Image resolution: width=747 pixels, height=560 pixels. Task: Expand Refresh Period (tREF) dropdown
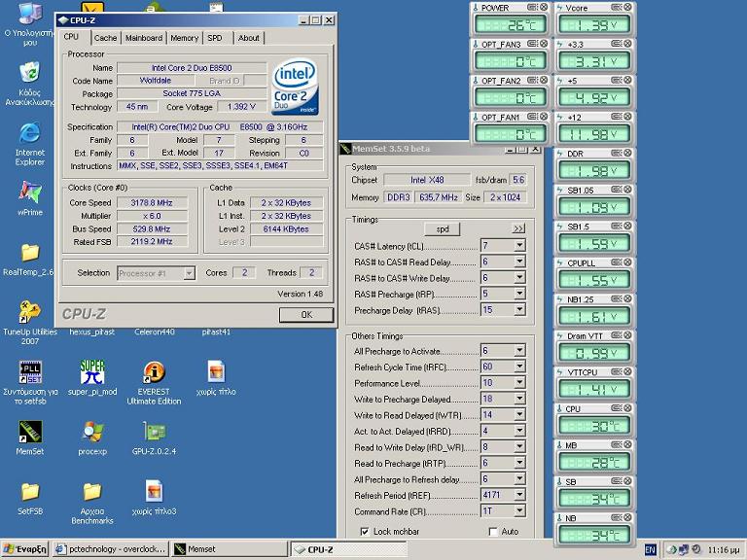519,495
